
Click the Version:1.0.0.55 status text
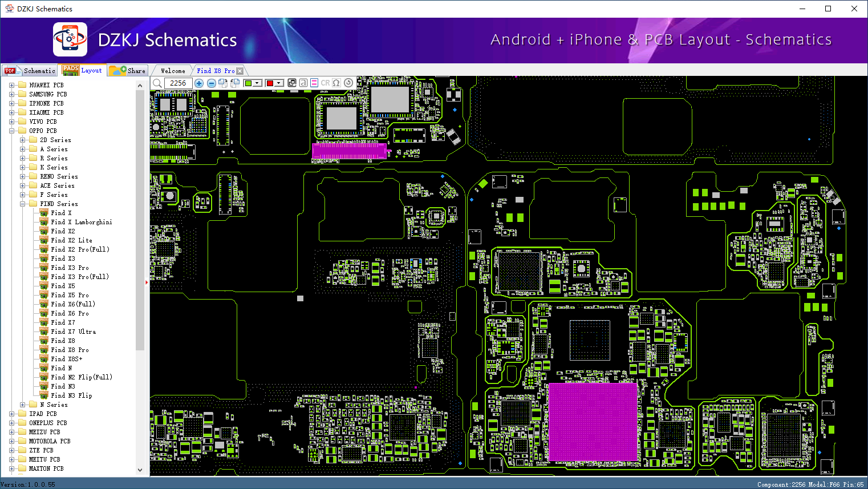[x=28, y=484]
